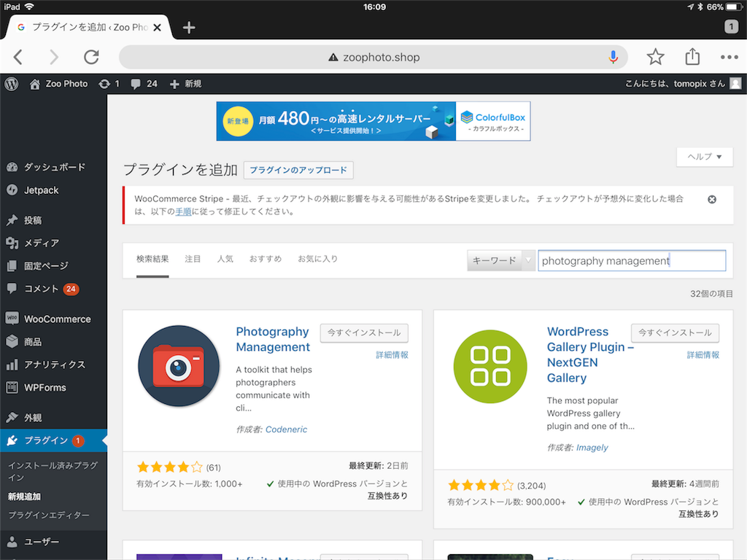Open 固定ページ in the sidebar
Viewport: 747px width, 560px height.
53,265
